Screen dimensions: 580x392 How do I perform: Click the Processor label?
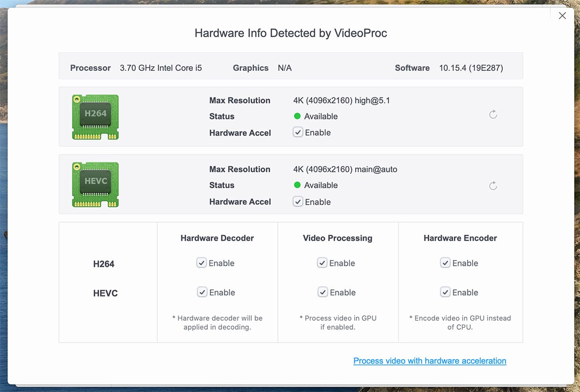point(90,68)
